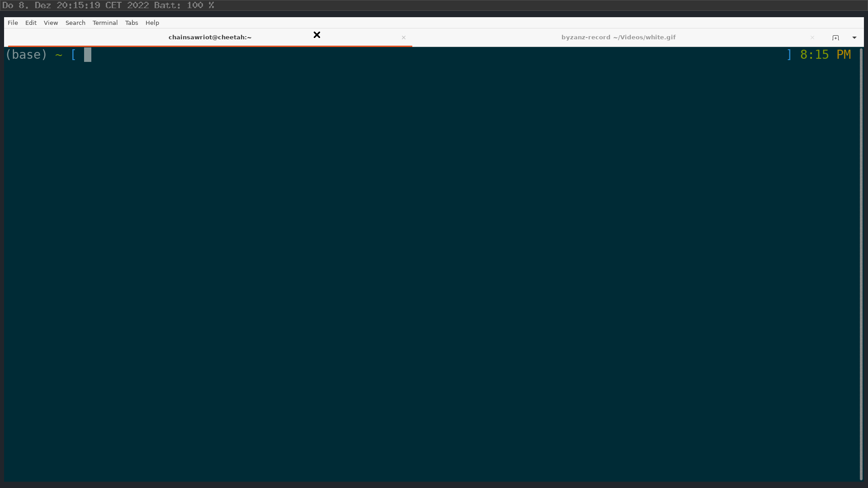
Task: Open the Search menu
Action: coord(75,23)
